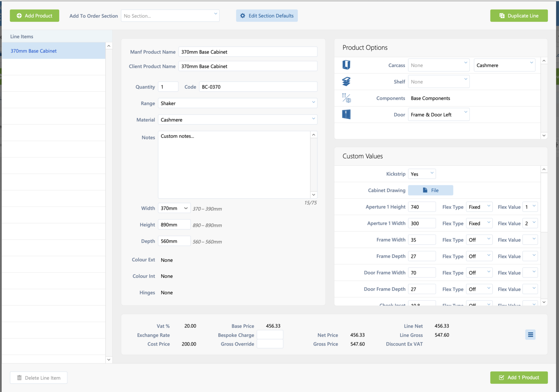Click the Door Frame Depth value field
The height and width of the screenshot is (392, 559).
[x=422, y=289]
